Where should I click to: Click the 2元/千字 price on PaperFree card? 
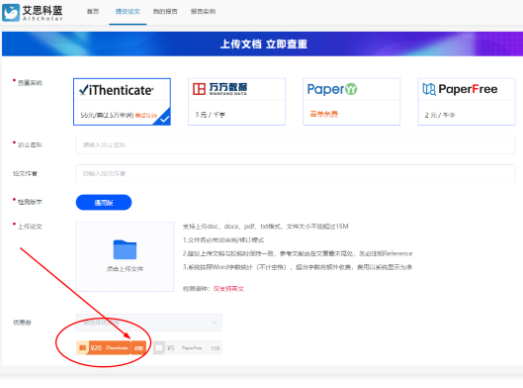tap(440, 115)
